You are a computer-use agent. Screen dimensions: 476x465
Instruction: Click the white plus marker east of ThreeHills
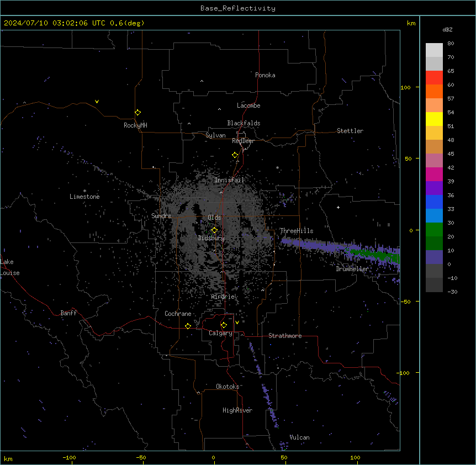(338, 207)
